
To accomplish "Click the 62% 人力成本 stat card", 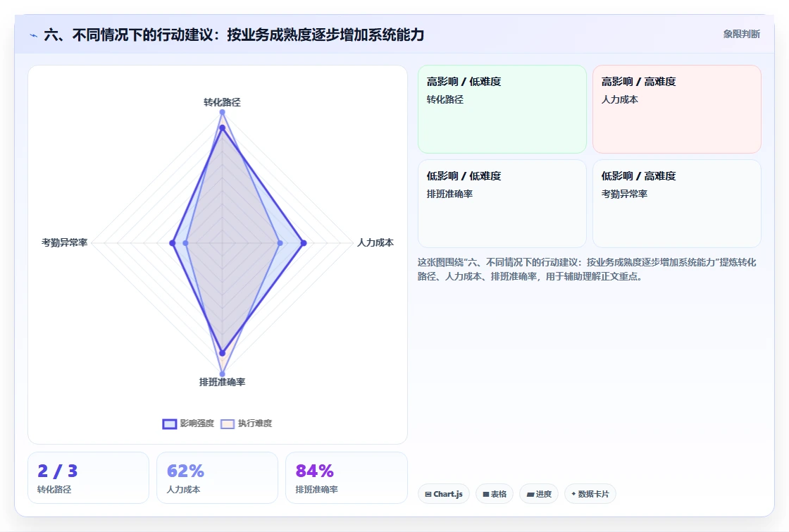I will pos(218,478).
